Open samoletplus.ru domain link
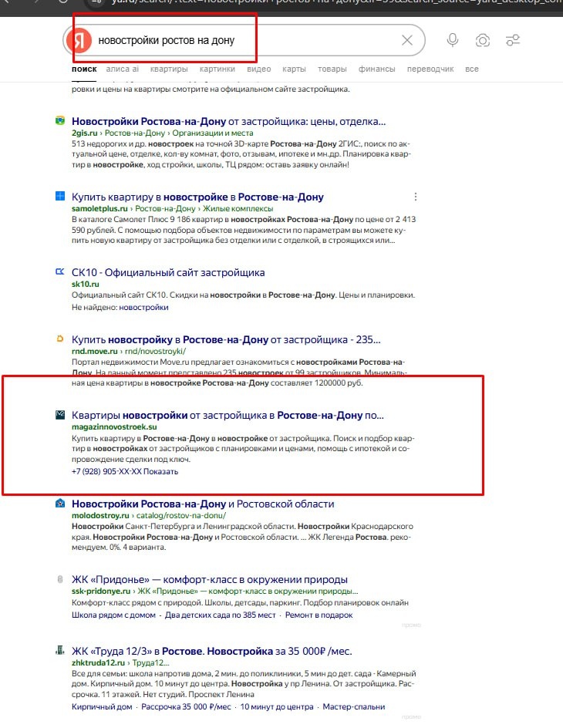The image size is (563, 728). click(99, 208)
